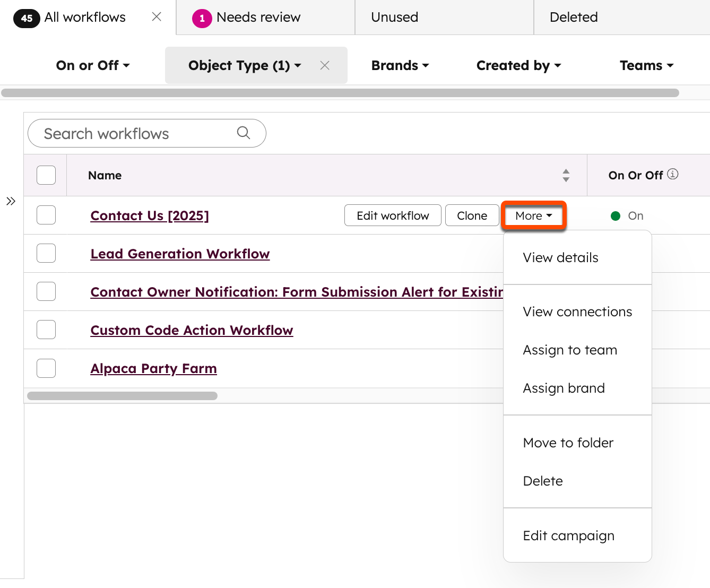This screenshot has width=710, height=588.
Task: Open the Lead Generation Workflow link
Action: [x=180, y=254]
